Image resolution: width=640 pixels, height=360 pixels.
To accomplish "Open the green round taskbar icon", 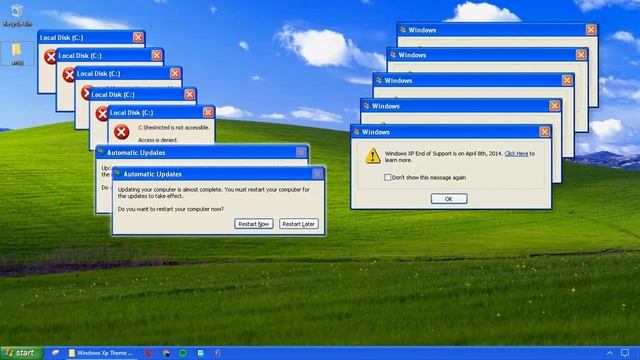I will click(183, 353).
